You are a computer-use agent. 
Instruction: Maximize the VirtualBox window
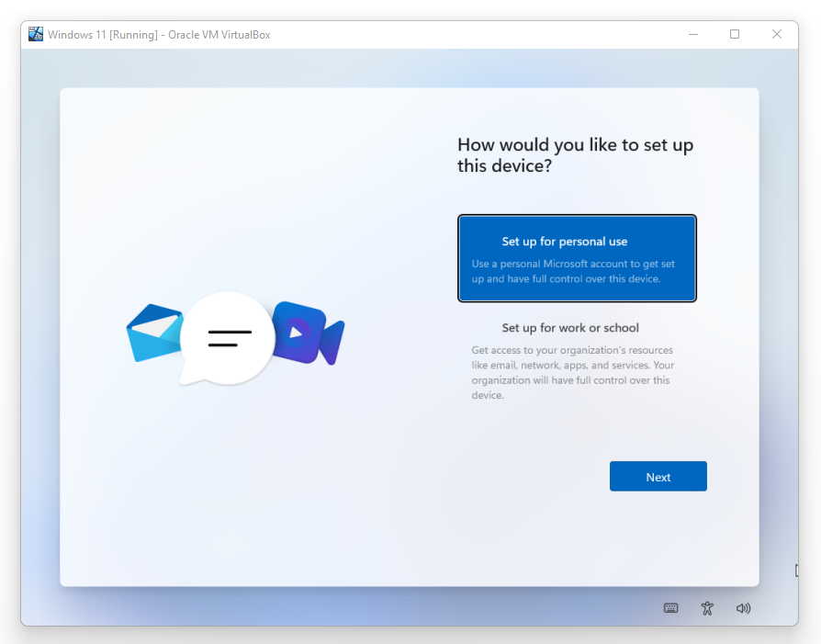click(x=735, y=34)
